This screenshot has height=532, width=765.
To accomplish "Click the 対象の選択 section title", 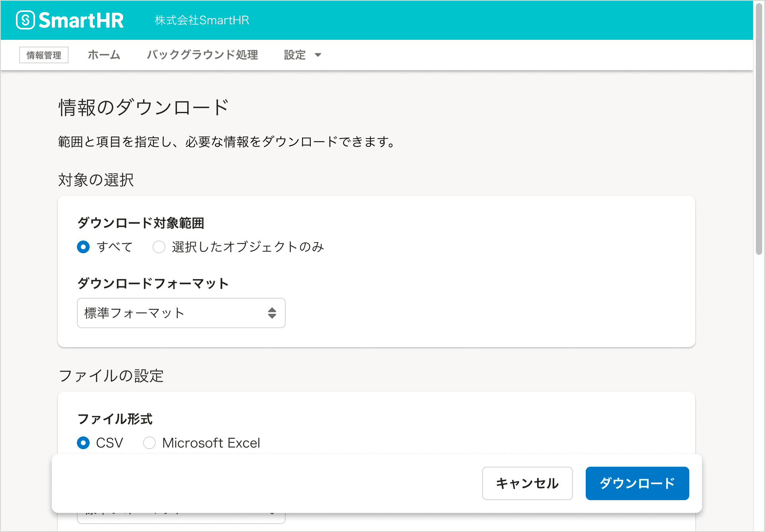I will [96, 180].
